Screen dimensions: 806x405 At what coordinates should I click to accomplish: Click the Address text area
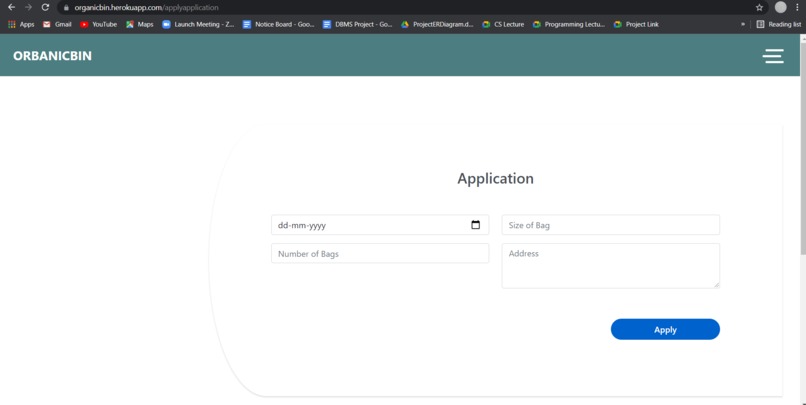pyautogui.click(x=611, y=266)
